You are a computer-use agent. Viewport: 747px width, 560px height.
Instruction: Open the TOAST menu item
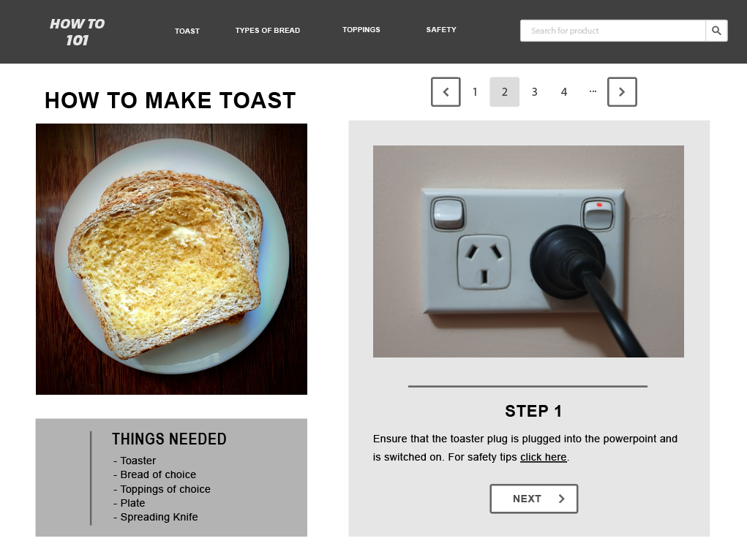point(187,31)
